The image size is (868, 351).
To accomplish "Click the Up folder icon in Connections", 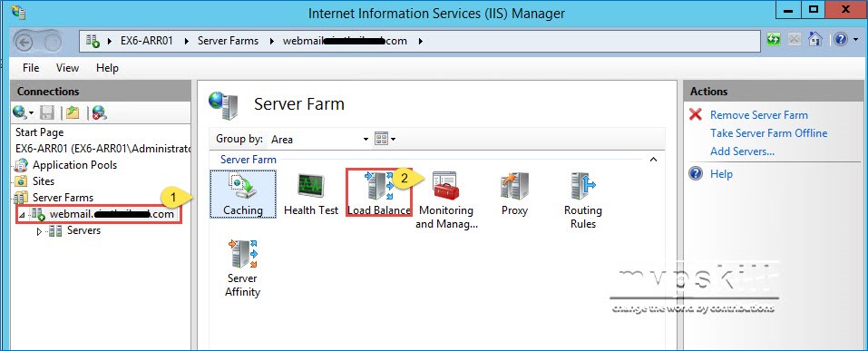I will [73, 113].
